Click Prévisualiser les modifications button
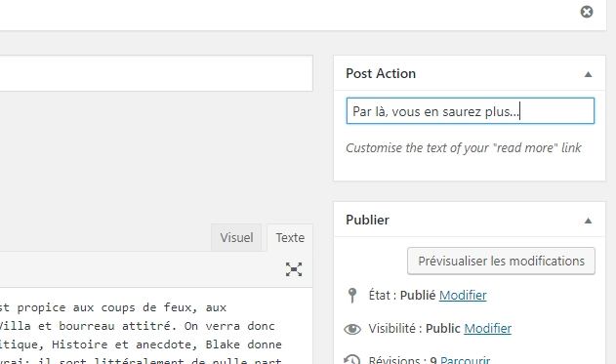The height and width of the screenshot is (364, 616). click(x=501, y=261)
